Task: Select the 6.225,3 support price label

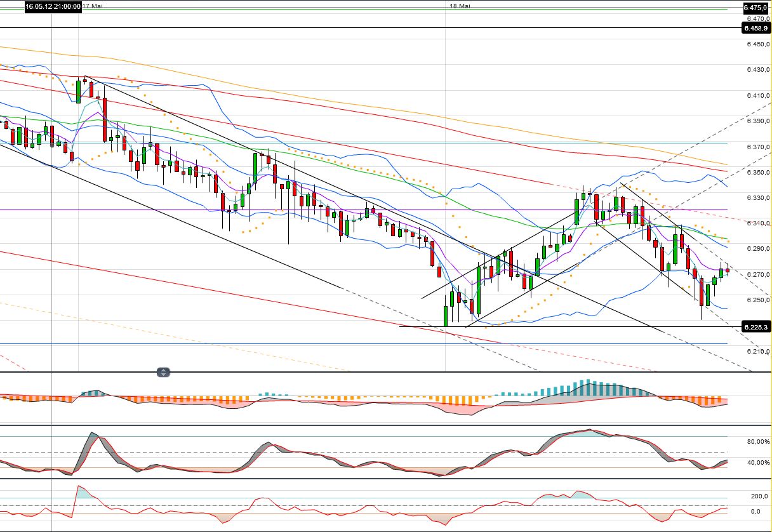Action: pos(755,327)
